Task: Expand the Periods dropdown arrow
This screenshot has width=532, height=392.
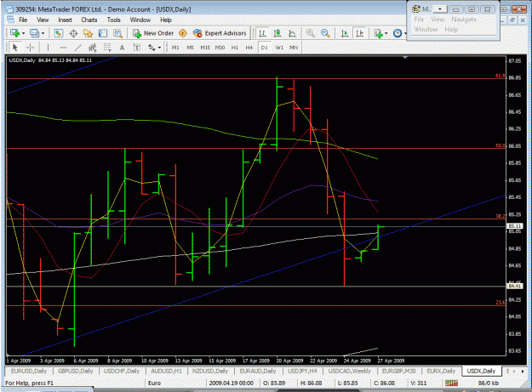Action: click(x=405, y=33)
